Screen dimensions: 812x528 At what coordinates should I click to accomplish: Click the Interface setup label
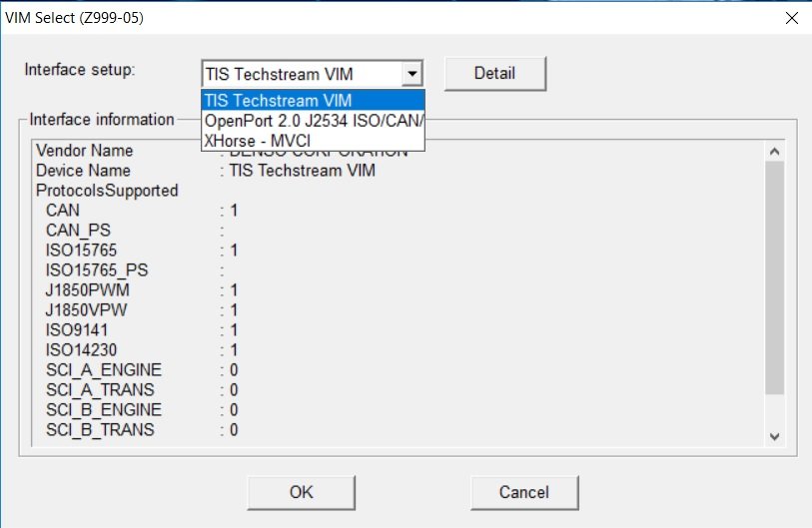80,69
